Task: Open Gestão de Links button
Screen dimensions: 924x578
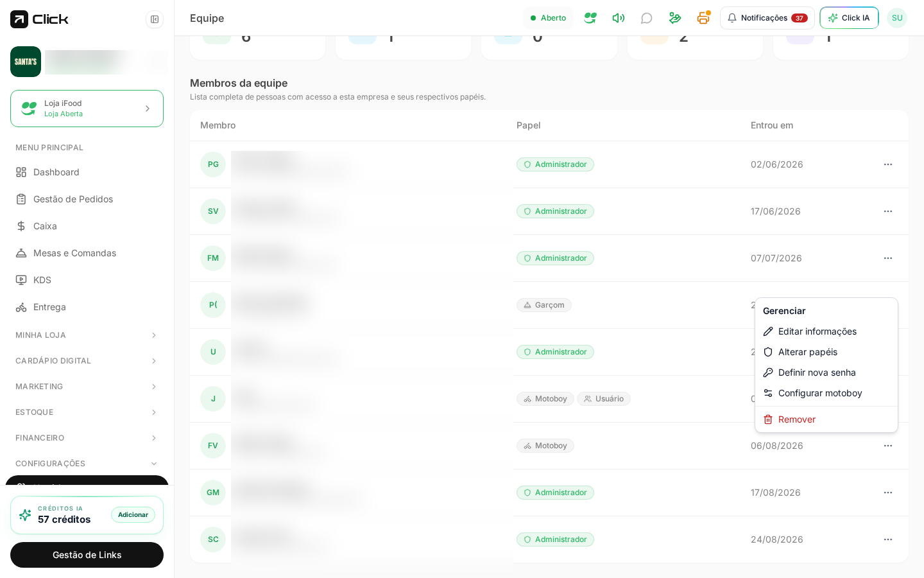Action: point(87,555)
